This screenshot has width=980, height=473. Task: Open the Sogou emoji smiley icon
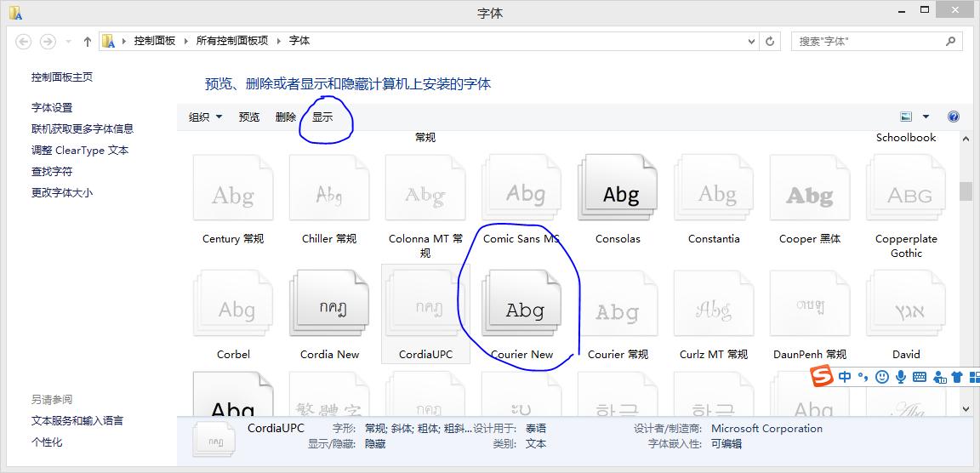[x=882, y=377]
